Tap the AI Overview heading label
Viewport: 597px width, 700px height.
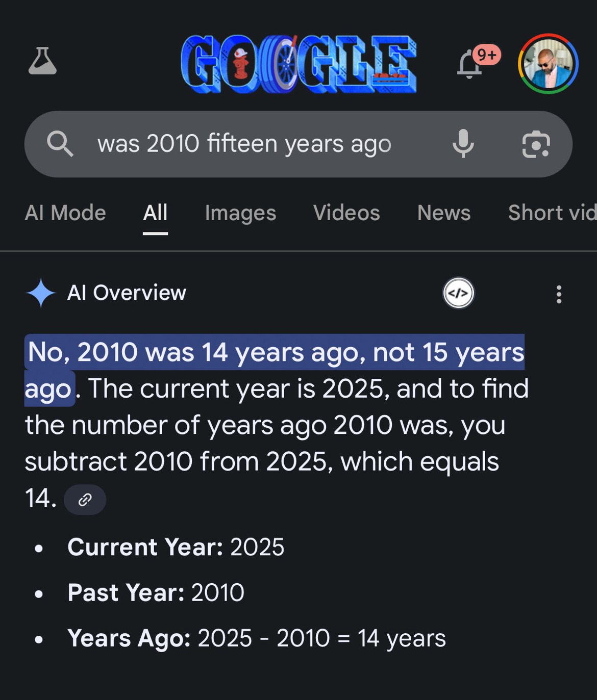coord(127,293)
